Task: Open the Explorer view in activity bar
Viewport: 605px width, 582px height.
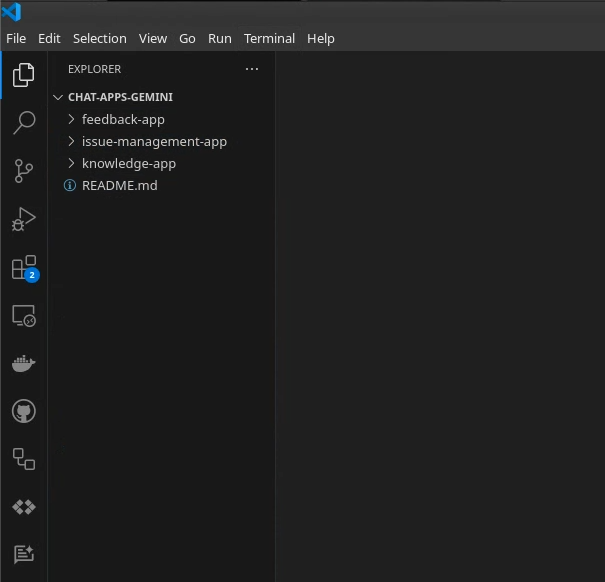Action: click(x=23, y=75)
